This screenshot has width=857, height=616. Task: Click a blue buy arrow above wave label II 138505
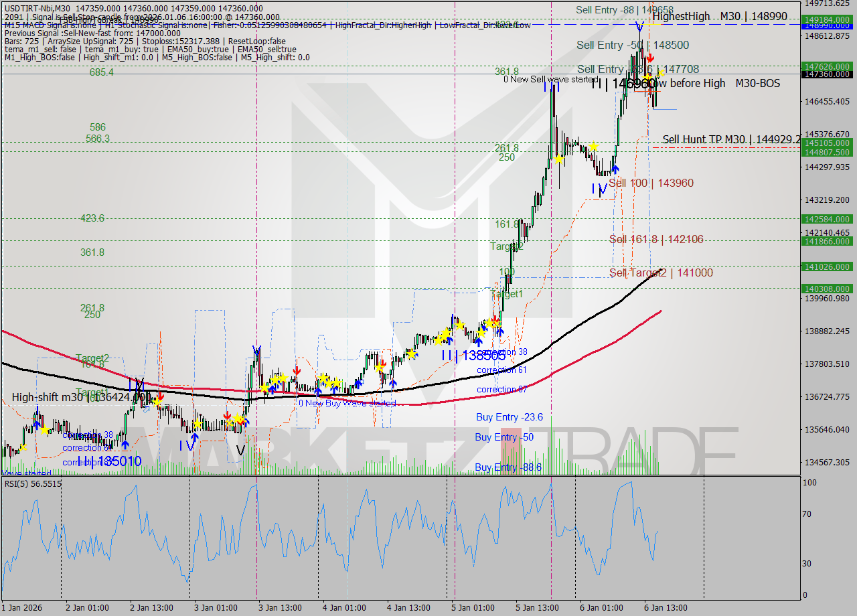click(479, 340)
